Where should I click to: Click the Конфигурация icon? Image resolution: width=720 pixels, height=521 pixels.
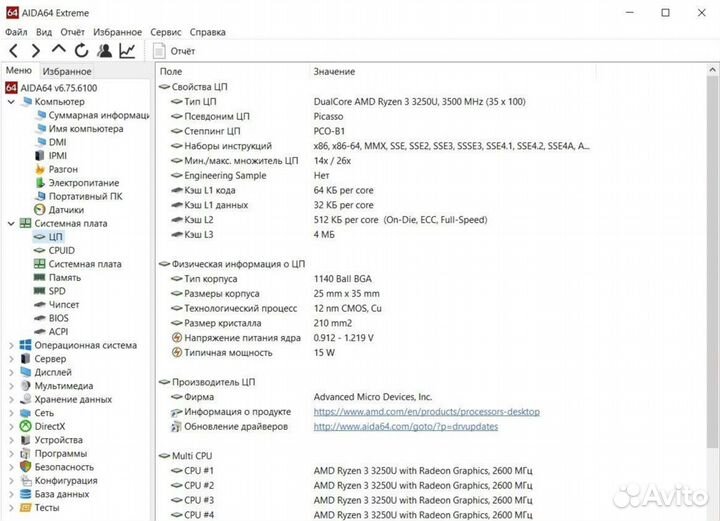click(26, 481)
